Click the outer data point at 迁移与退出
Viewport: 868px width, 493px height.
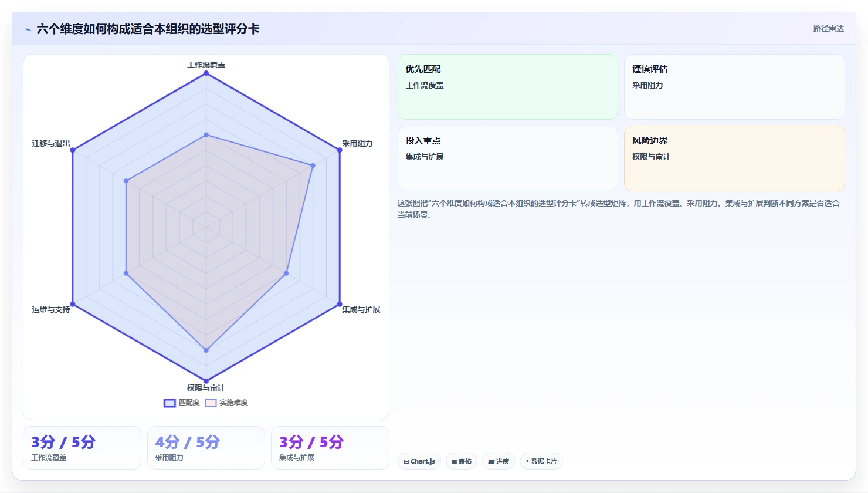(73, 150)
